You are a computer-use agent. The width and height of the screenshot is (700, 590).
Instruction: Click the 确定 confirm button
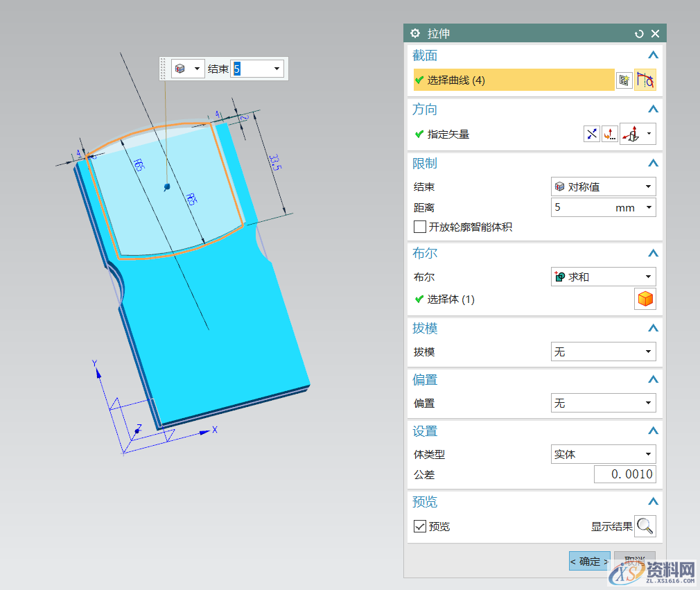(x=589, y=561)
